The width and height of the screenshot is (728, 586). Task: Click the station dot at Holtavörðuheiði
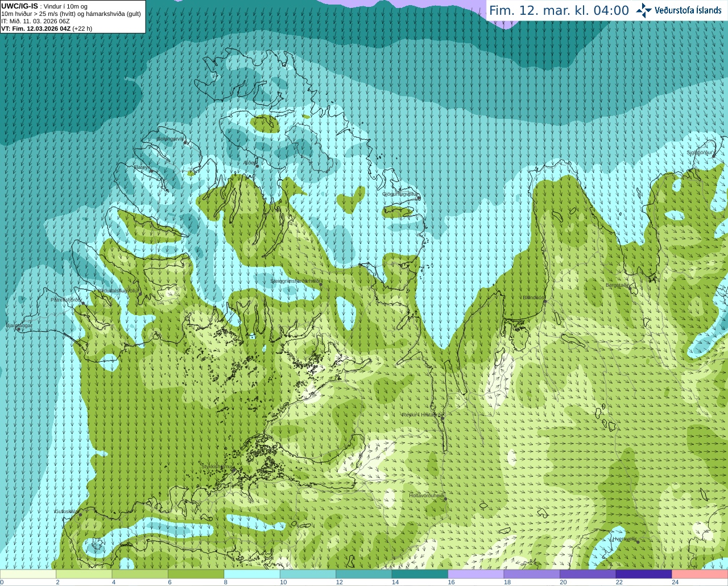point(445,499)
